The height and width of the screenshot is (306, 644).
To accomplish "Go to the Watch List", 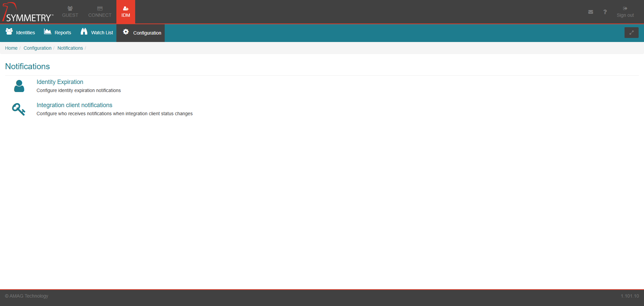I will click(97, 33).
